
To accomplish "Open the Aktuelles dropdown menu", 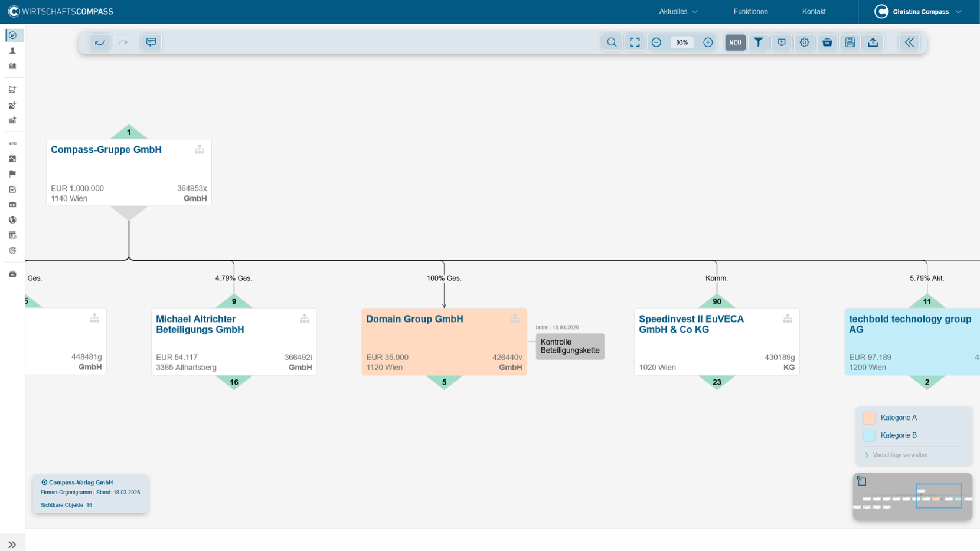I will 678,12.
